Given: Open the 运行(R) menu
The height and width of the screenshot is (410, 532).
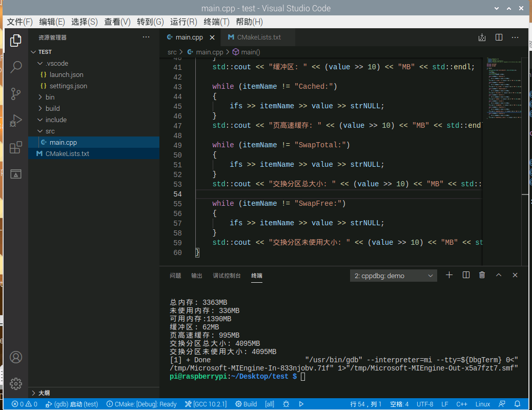Looking at the screenshot, I should (183, 22).
